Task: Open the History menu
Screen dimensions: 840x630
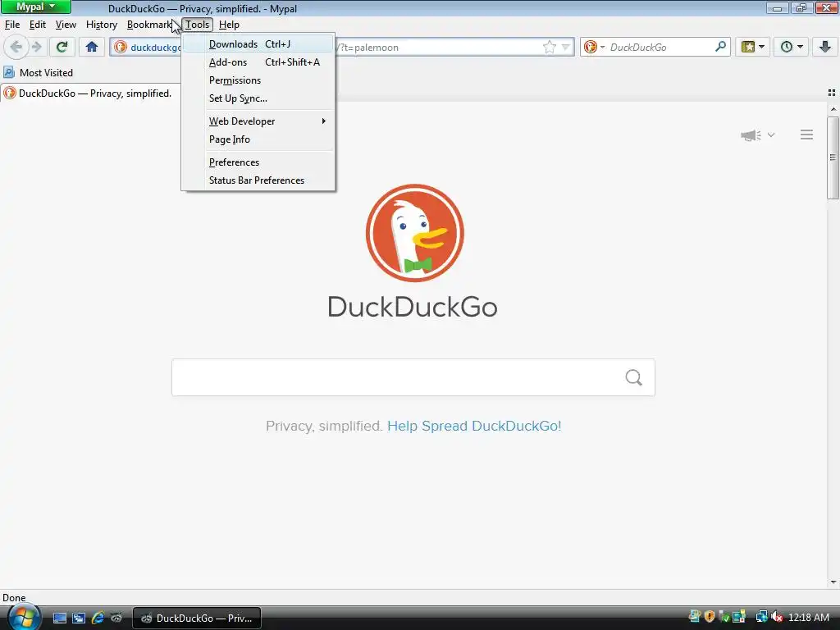Action: click(101, 25)
